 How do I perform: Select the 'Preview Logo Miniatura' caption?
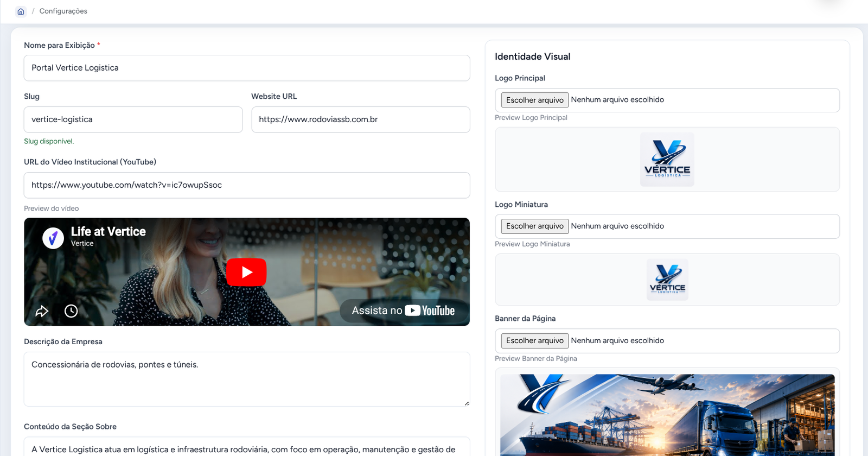tap(532, 244)
